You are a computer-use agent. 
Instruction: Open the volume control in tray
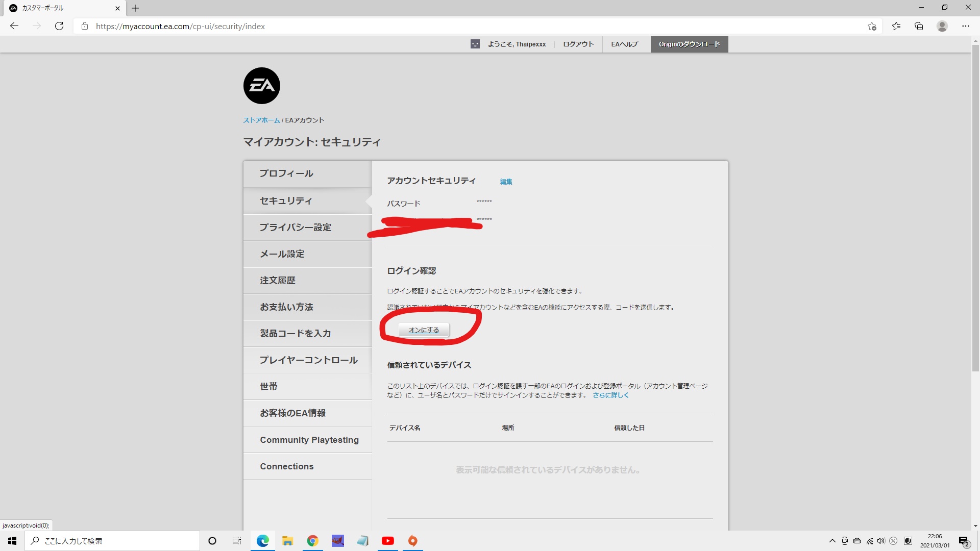pos(881,541)
